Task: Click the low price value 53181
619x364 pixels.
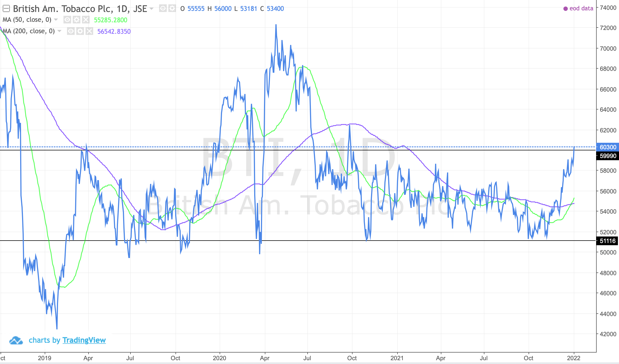Action: 249,9
